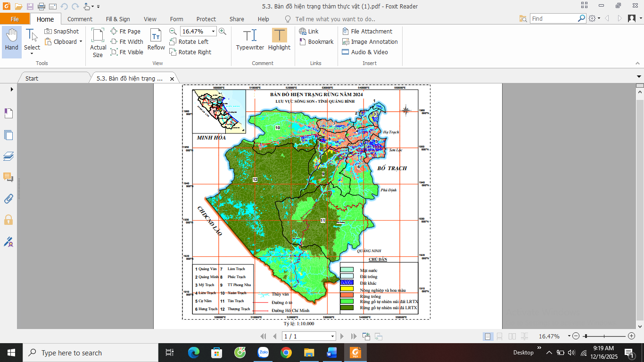Image resolution: width=644 pixels, height=362 pixels.
Task: Open the page number dropdown
Action: click(332, 336)
